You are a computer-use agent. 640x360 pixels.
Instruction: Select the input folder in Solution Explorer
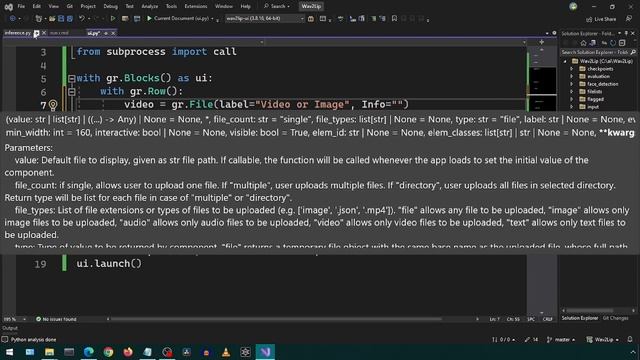[593, 107]
